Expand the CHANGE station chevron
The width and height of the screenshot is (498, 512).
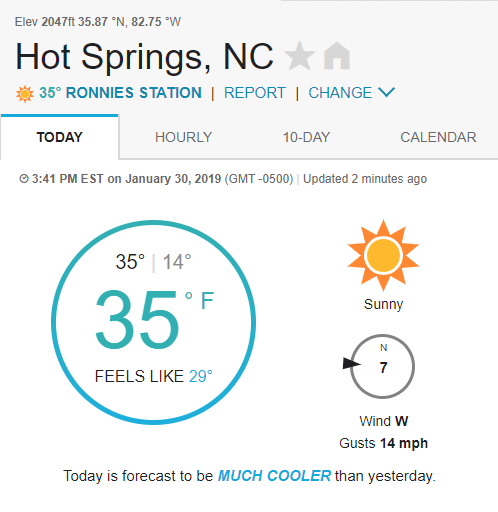coord(386,92)
